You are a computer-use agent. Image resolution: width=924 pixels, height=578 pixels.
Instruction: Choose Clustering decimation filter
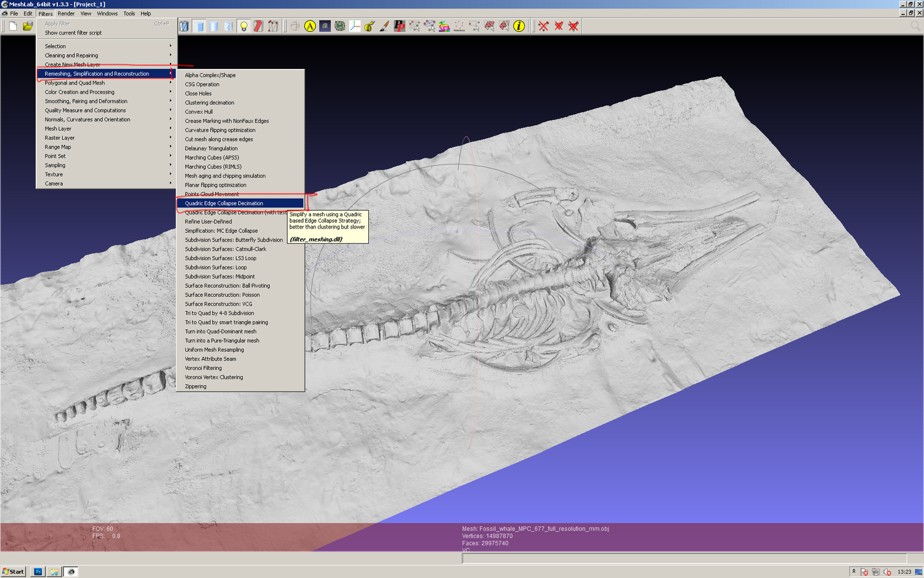(x=240, y=102)
